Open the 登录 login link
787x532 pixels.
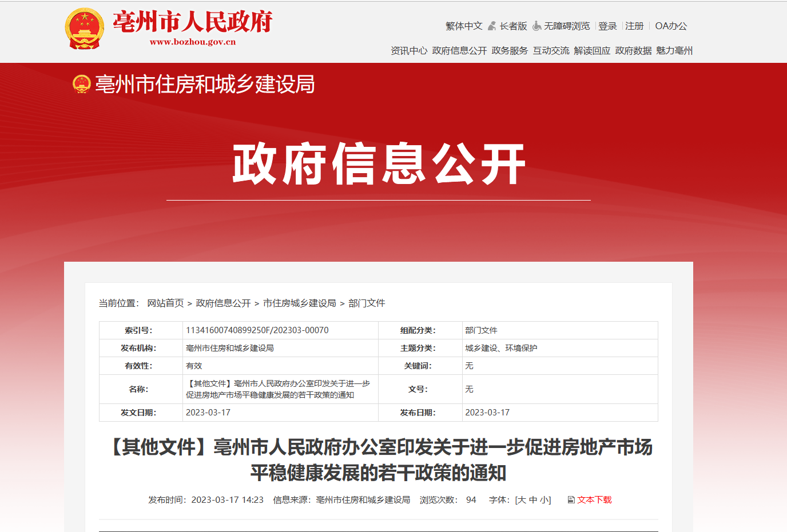[x=607, y=26]
